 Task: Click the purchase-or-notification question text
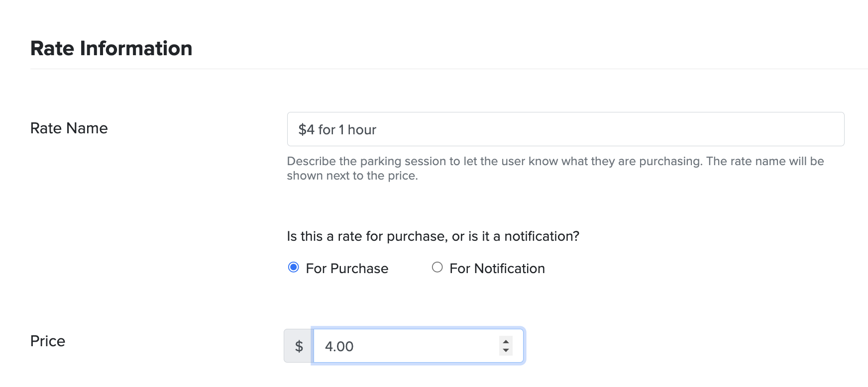coord(433,236)
